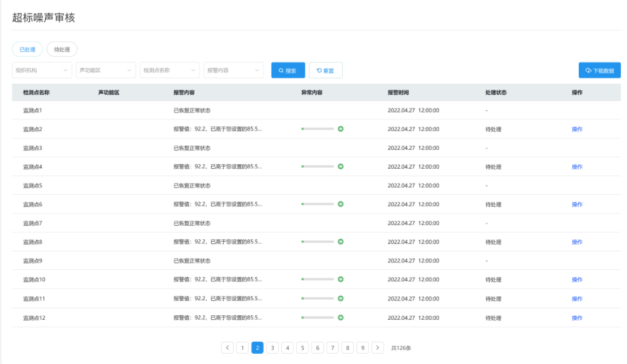The height and width of the screenshot is (364, 627).
Task: Click green arrow icon in 监测点12 row
Action: (x=340, y=317)
